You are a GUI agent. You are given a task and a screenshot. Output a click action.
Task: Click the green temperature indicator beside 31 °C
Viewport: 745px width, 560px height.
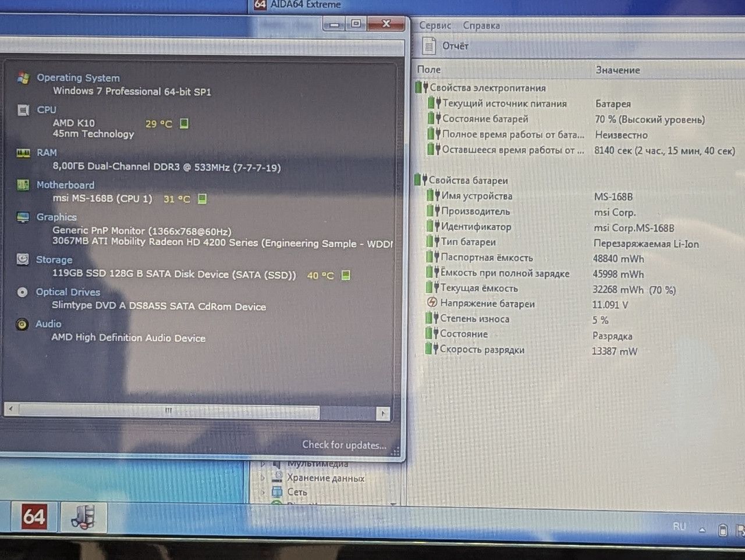[x=202, y=199]
